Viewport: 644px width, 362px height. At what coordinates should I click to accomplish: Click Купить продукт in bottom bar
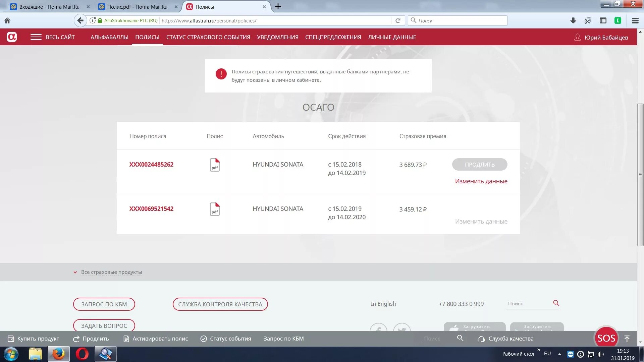(x=33, y=339)
